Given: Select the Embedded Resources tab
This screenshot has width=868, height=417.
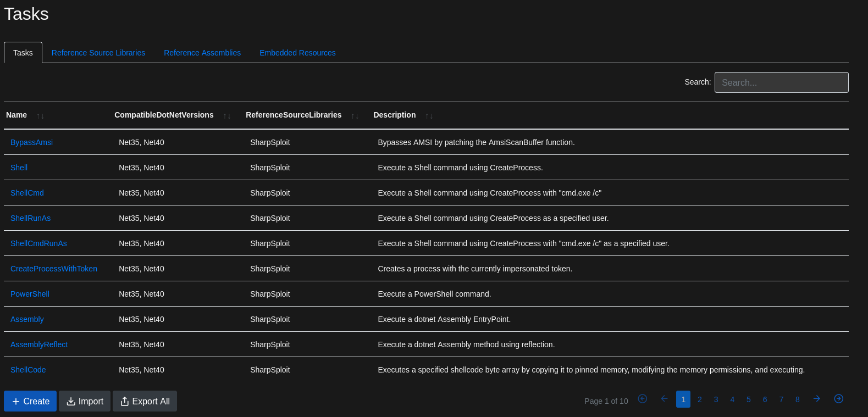Looking at the screenshot, I should point(297,53).
